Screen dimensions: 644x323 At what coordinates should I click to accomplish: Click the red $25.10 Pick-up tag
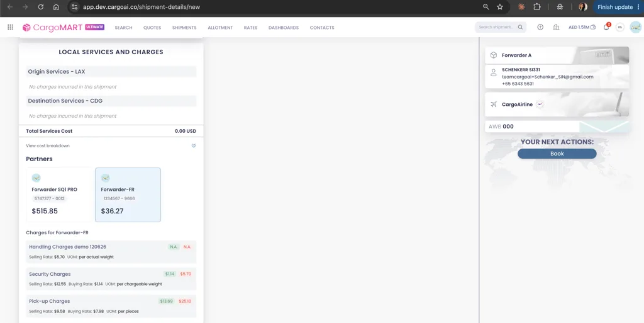185,301
